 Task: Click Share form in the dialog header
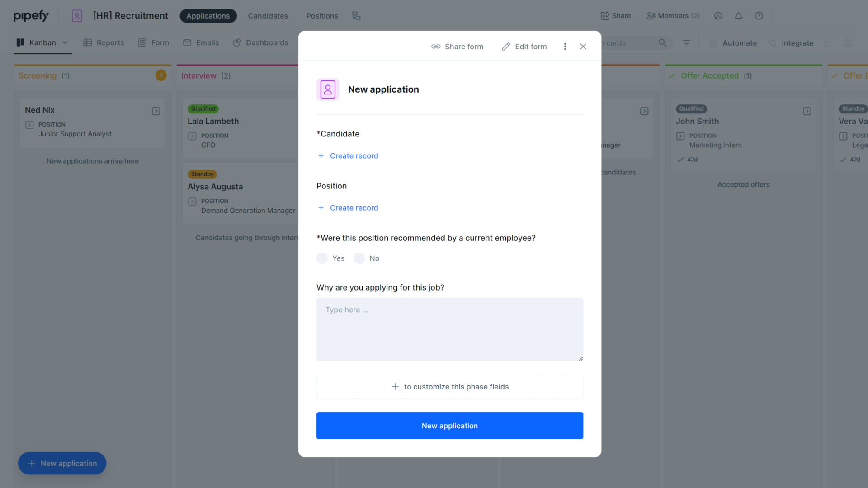pyautogui.click(x=457, y=47)
